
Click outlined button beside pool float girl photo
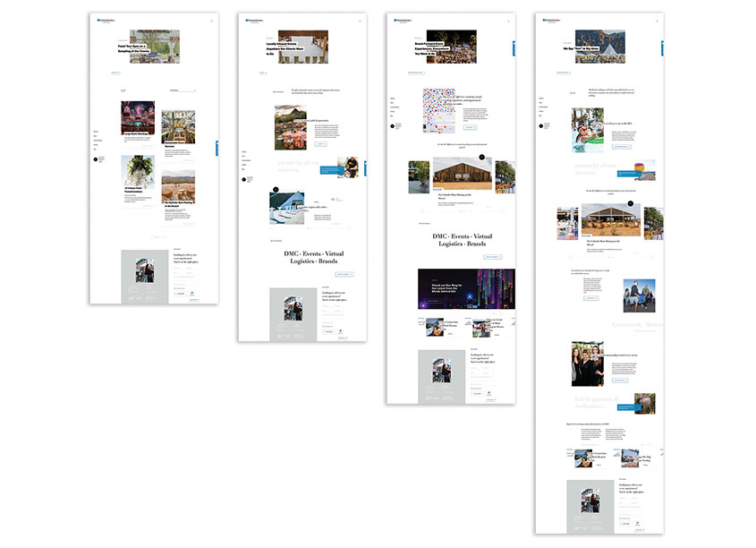pos(622,146)
